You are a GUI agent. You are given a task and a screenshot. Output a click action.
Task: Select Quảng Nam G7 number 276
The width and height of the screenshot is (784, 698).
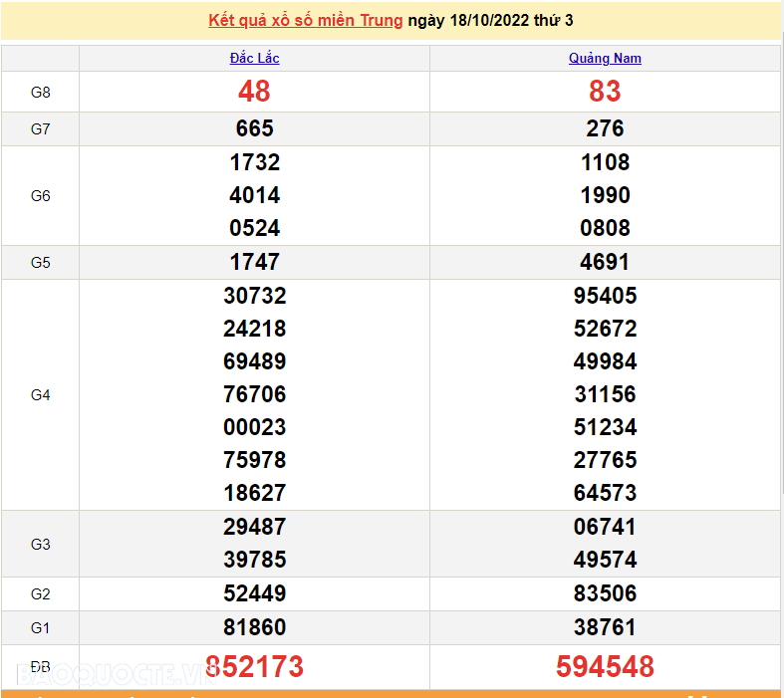tap(605, 128)
